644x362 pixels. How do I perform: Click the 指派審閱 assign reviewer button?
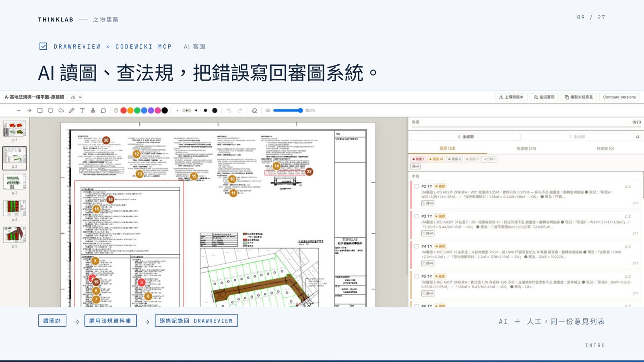pyautogui.click(x=544, y=97)
